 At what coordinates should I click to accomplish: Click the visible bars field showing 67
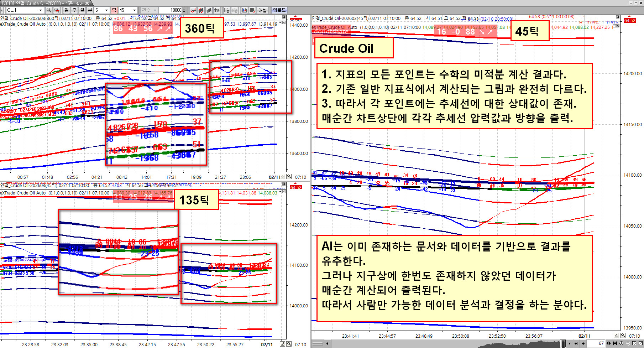coord(596,343)
